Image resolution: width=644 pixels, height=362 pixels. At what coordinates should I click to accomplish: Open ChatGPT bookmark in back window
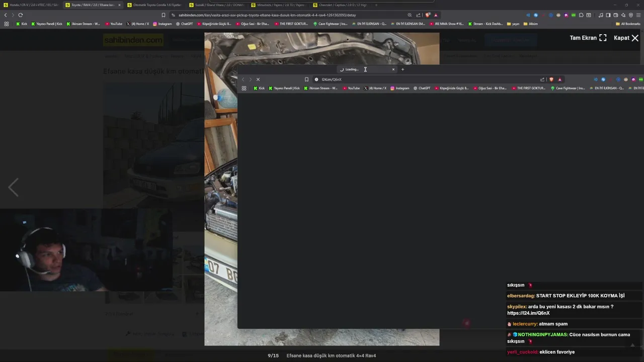tap(184, 24)
